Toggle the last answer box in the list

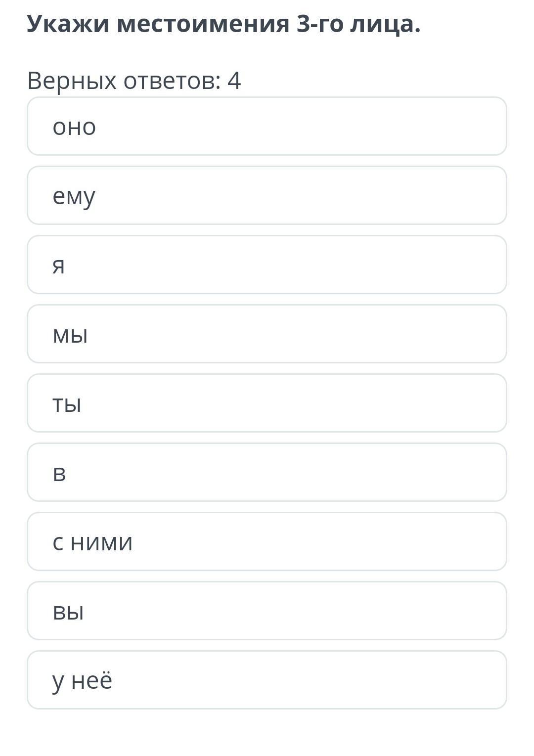[x=267, y=680]
